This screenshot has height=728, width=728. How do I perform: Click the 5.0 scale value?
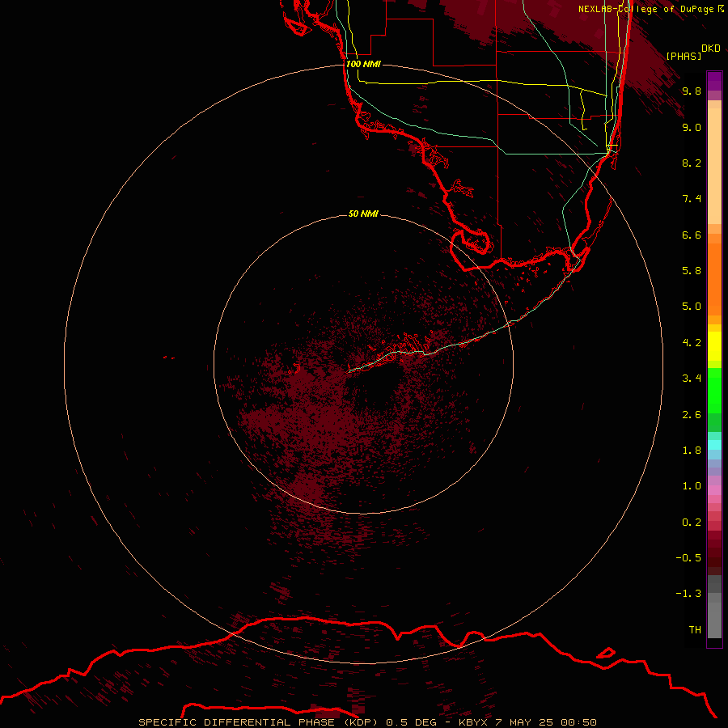click(692, 307)
